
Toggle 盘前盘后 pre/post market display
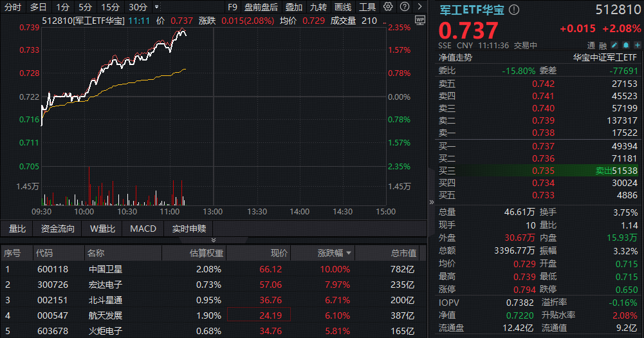(x=261, y=7)
